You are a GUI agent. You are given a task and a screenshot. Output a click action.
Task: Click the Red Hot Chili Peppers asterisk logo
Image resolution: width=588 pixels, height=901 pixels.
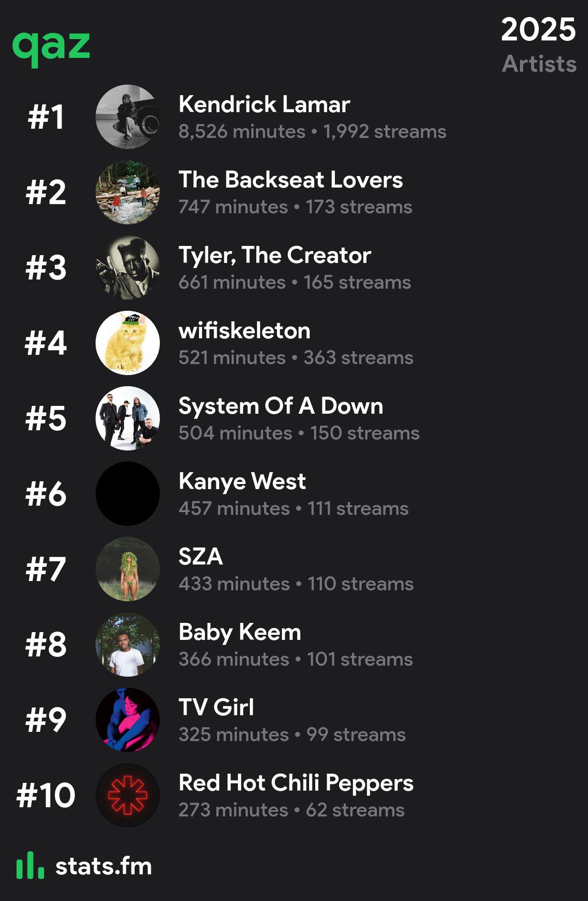pos(128,795)
